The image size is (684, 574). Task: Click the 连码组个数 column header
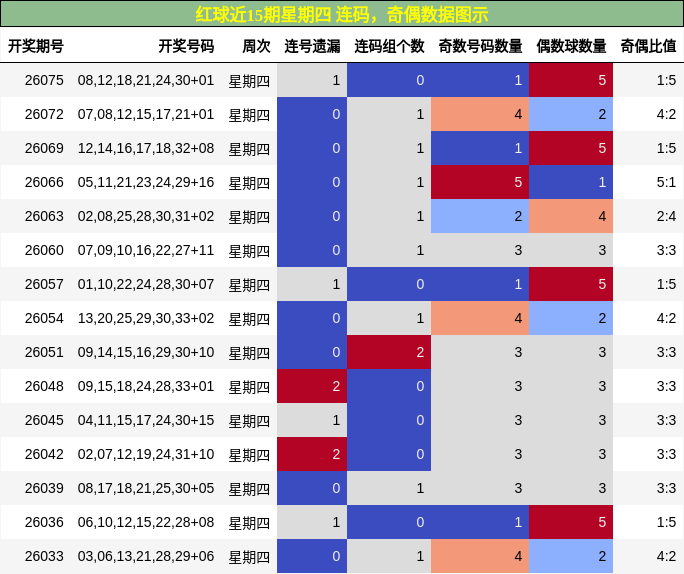coord(389,46)
